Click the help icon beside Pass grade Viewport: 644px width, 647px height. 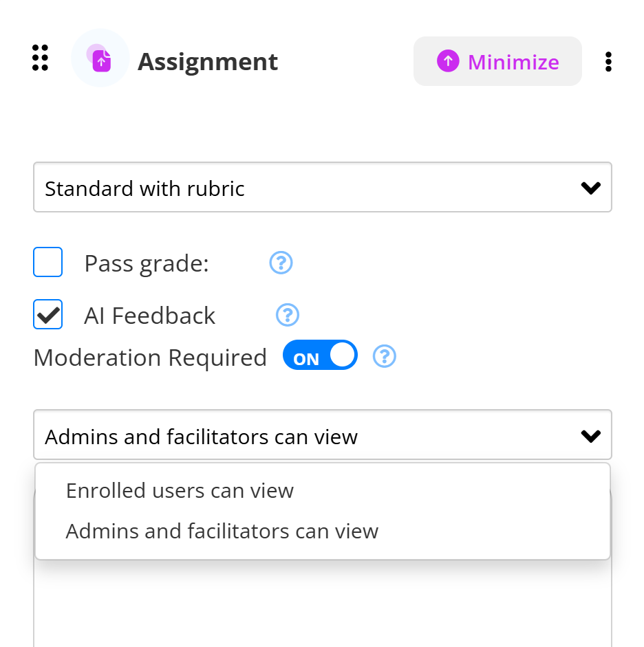tap(281, 263)
